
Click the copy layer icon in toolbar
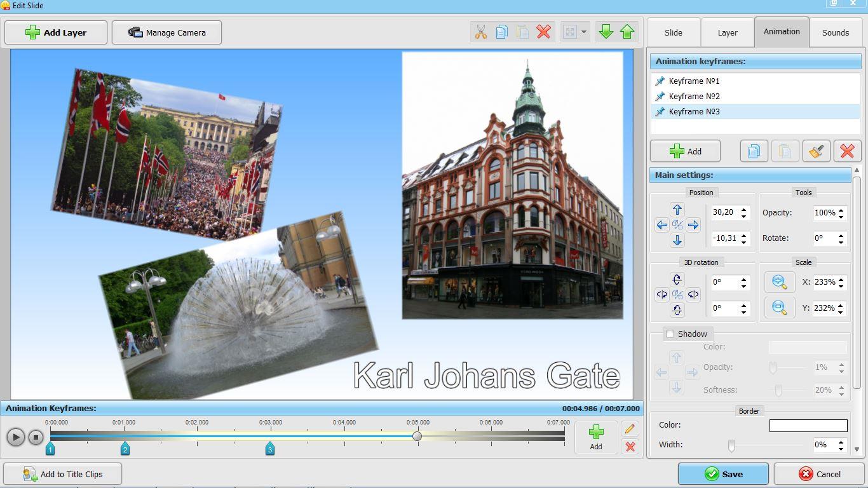pos(501,32)
